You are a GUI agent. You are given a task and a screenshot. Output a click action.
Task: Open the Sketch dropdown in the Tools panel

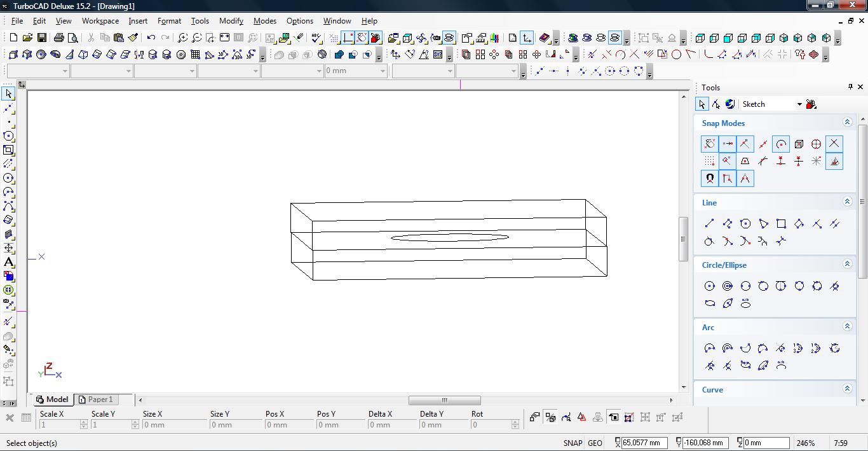point(799,104)
